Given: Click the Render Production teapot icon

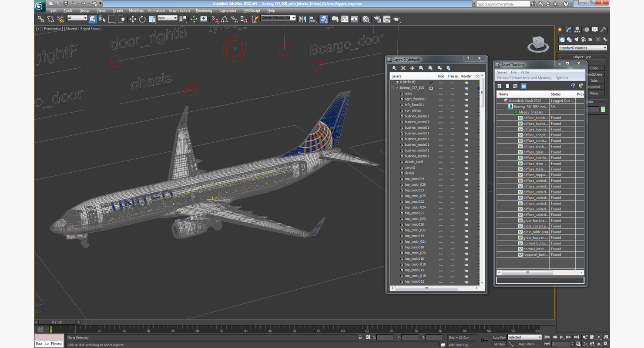Looking at the screenshot, I should (397, 19).
